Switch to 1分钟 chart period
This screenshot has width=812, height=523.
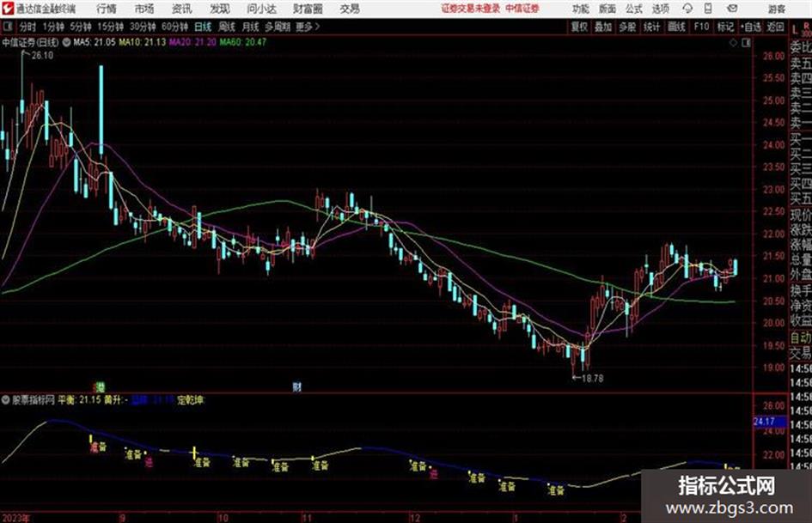point(53,27)
